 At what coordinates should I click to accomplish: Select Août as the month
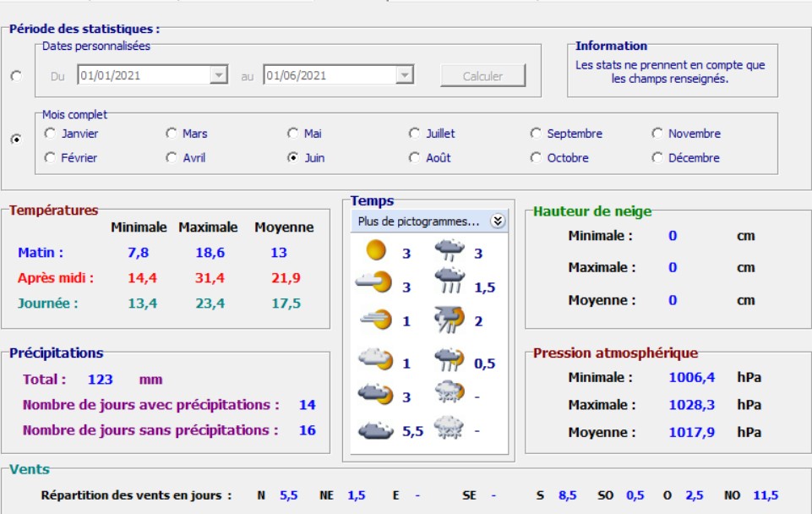click(414, 157)
